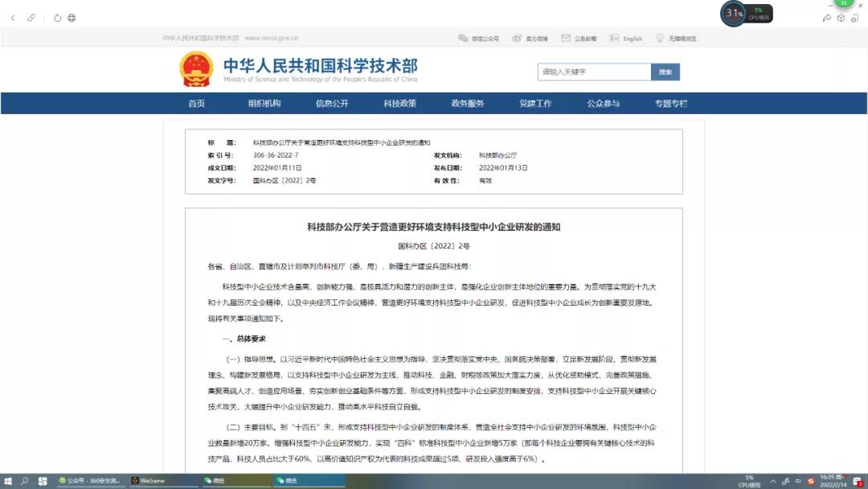868x489 pixels.
Task: Click the Windows Start button
Action: (8, 481)
